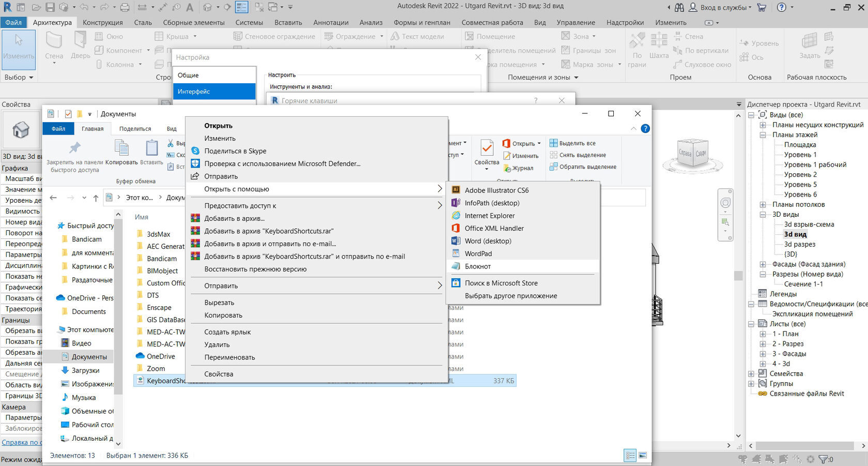Click Обратить выделение in Explorer ribbon

(x=583, y=167)
